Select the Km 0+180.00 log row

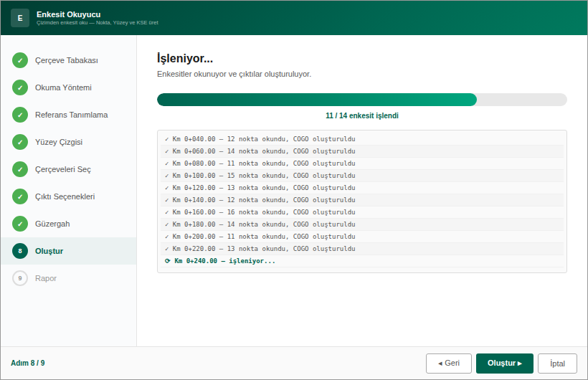coord(362,224)
